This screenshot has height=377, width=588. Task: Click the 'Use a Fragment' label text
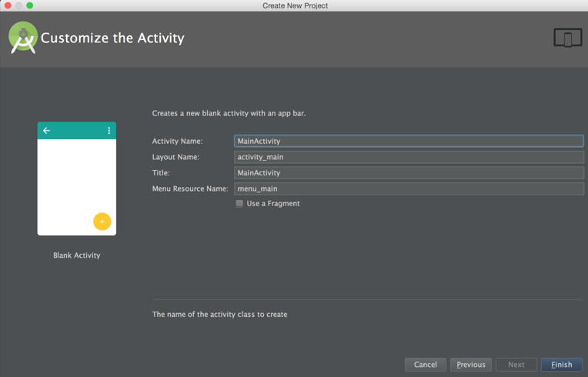pos(273,203)
